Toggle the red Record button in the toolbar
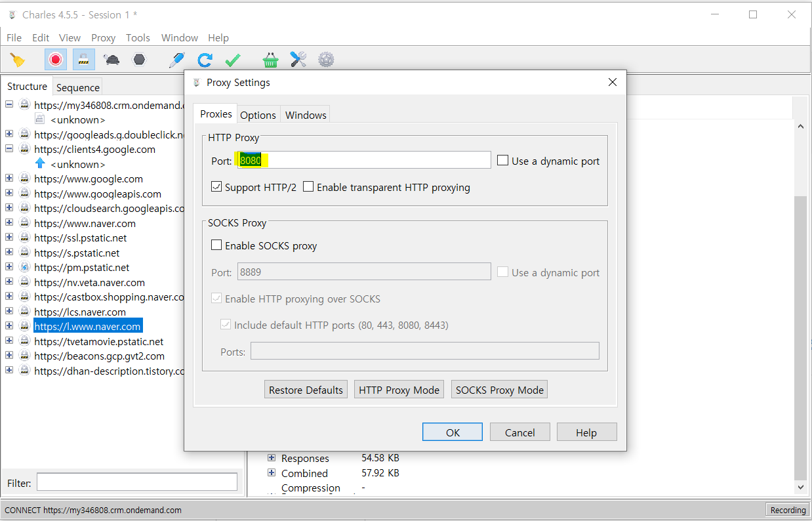 (56, 60)
